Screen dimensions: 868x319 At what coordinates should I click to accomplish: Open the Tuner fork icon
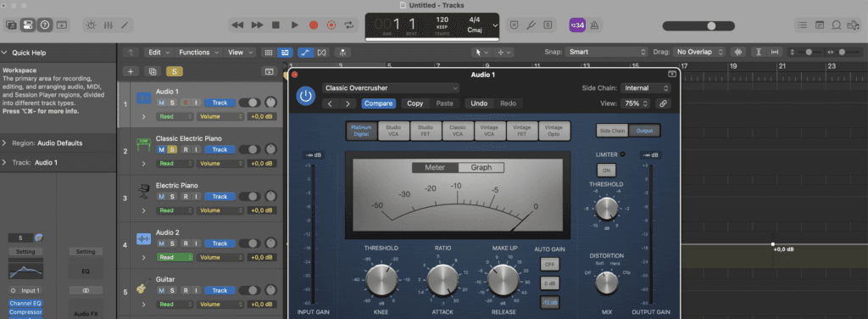click(x=531, y=25)
